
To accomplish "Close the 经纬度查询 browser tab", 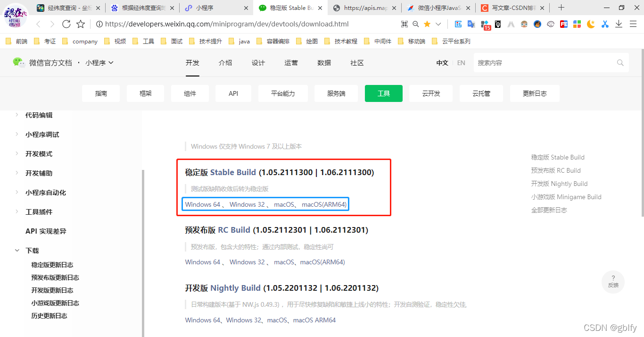I will 98,8.
